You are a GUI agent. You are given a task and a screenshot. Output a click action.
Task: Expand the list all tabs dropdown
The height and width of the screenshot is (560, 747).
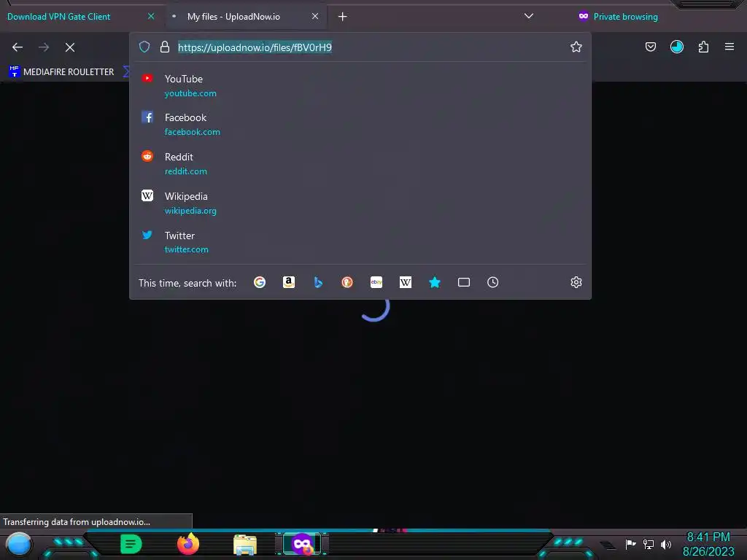529,16
